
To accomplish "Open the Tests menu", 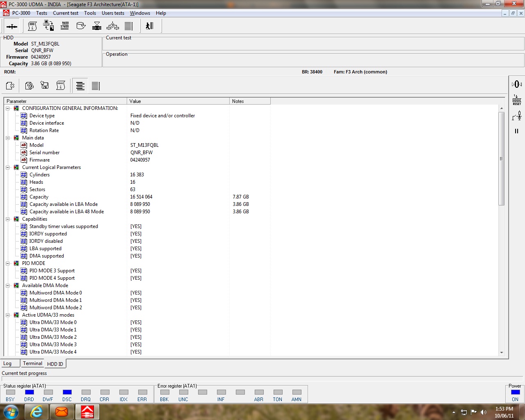I will click(x=41, y=13).
